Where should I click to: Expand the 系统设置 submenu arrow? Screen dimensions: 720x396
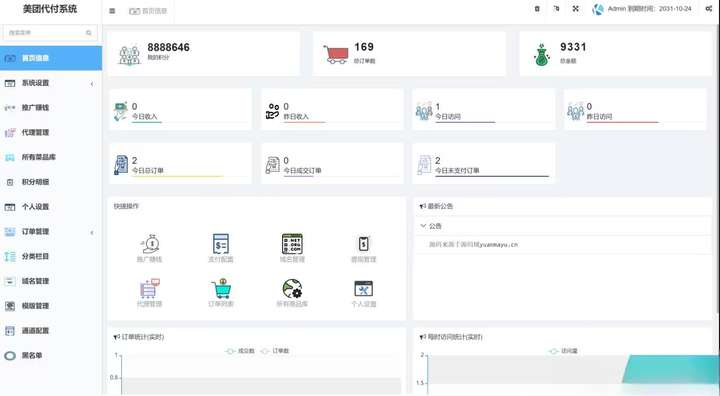[x=92, y=84]
